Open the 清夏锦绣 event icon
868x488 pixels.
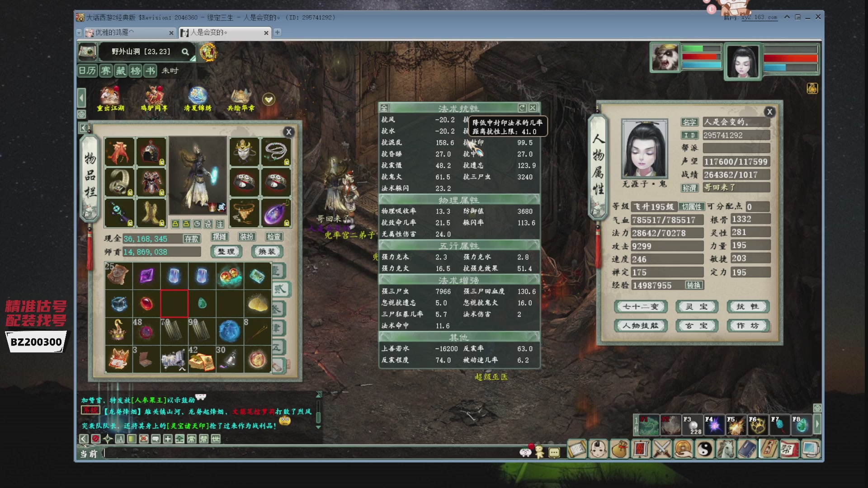198,99
